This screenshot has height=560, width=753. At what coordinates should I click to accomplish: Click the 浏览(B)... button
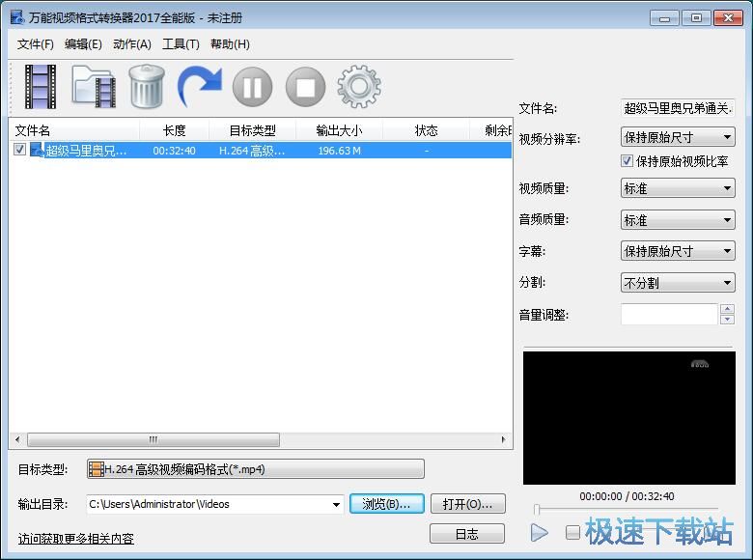386,504
